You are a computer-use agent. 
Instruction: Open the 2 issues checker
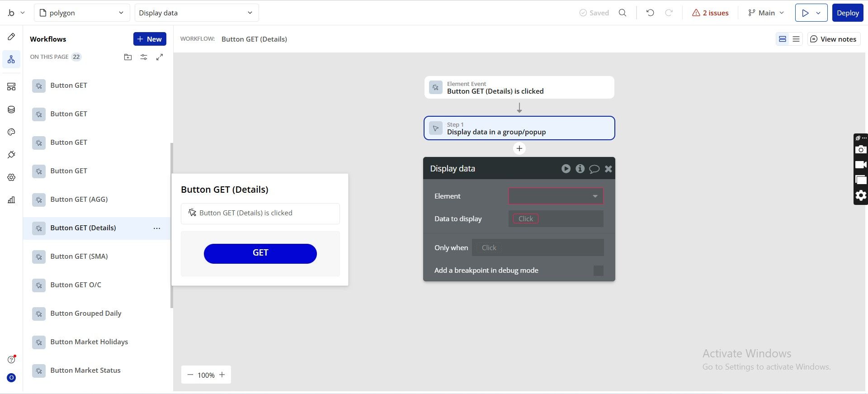tap(710, 13)
